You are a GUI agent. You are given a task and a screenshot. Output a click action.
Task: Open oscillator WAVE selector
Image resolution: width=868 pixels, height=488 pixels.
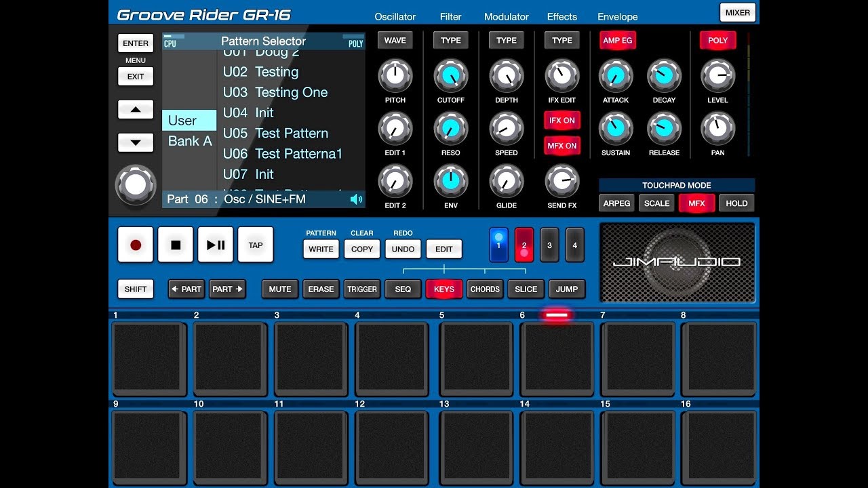pyautogui.click(x=395, y=40)
